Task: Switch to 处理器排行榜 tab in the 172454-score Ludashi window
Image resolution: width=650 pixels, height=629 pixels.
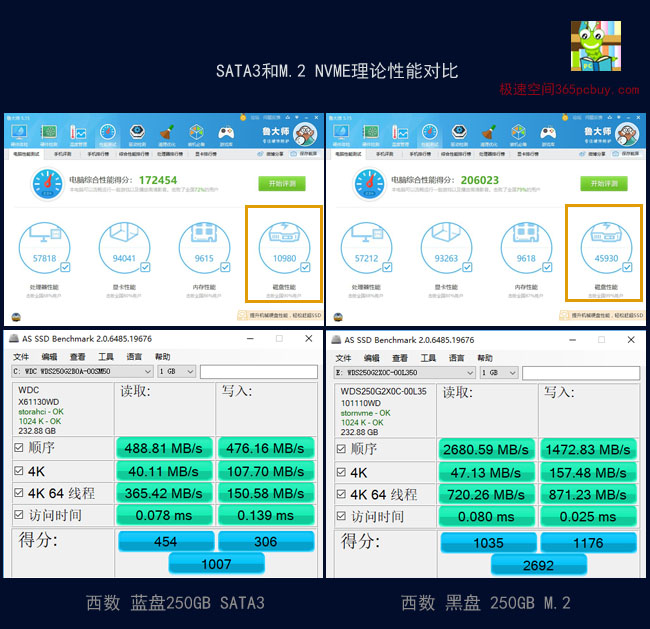Action: click(x=170, y=154)
